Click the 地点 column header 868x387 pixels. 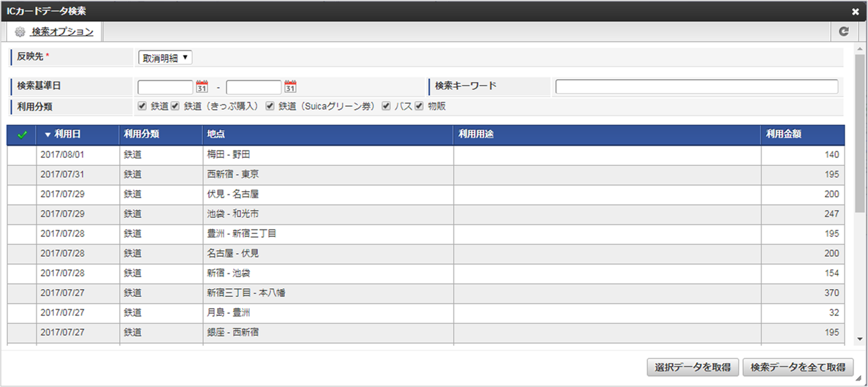(328, 135)
